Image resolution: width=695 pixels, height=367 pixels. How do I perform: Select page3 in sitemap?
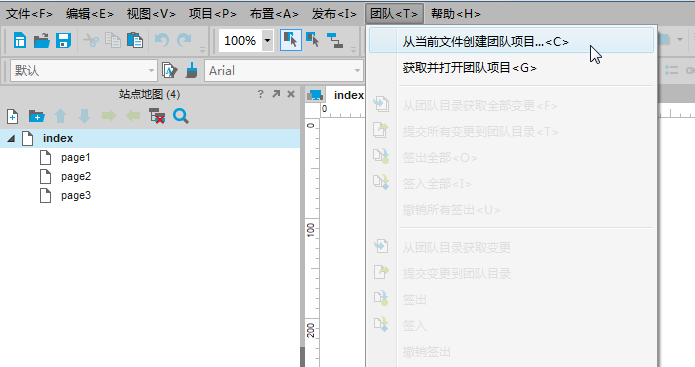(x=76, y=195)
